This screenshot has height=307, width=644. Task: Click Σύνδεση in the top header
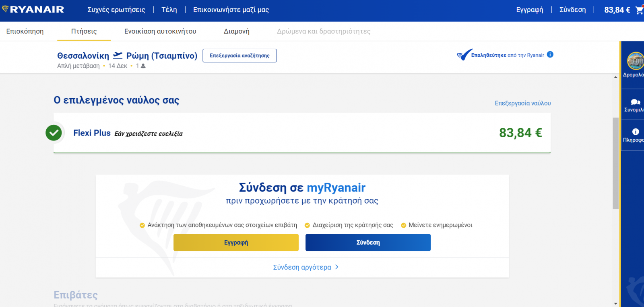coord(572,10)
